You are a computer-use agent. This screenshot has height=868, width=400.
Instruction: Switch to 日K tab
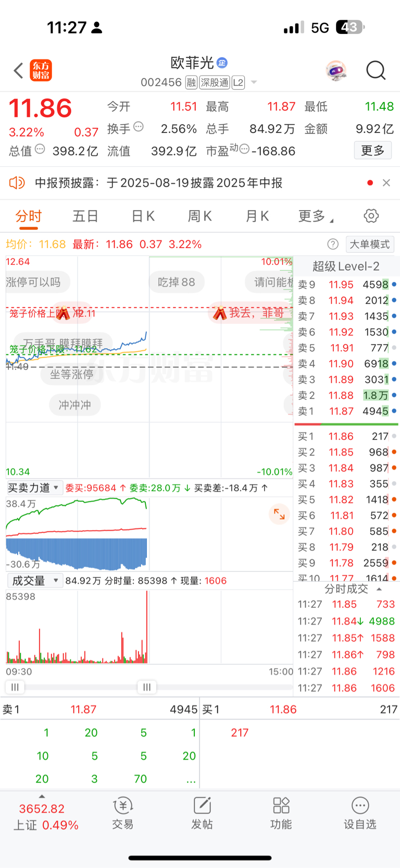coord(143,216)
